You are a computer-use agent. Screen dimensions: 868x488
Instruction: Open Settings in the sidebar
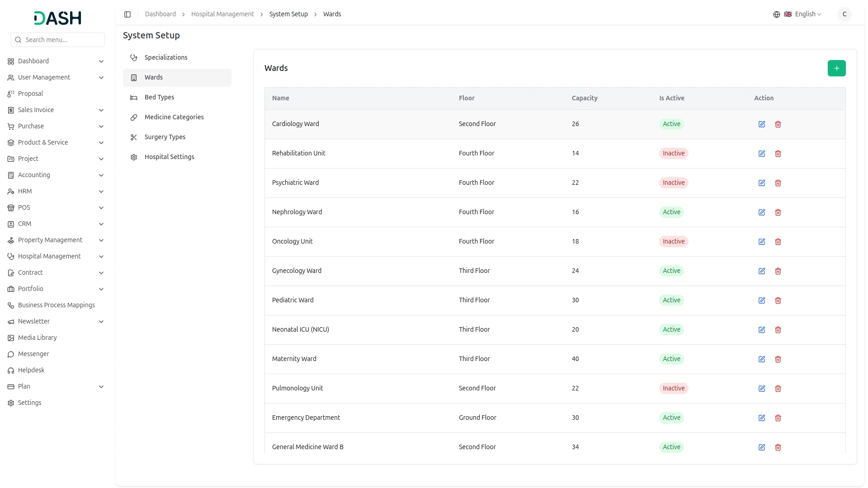(56, 403)
